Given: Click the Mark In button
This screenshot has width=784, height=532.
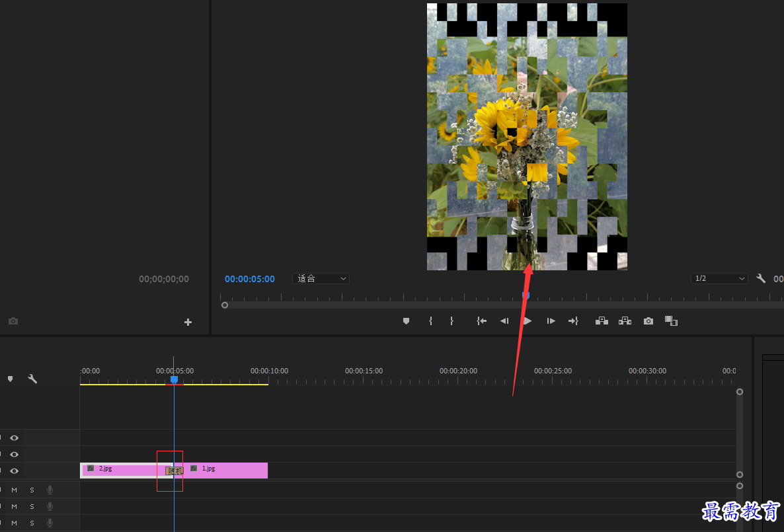Looking at the screenshot, I should 430,321.
